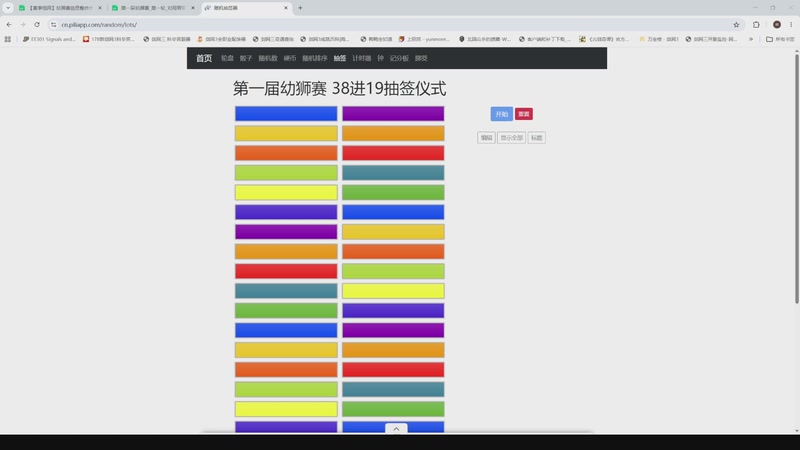Image resolution: width=800 pixels, height=450 pixels.
Task: Pick the purple lot card in first row
Action: [393, 113]
